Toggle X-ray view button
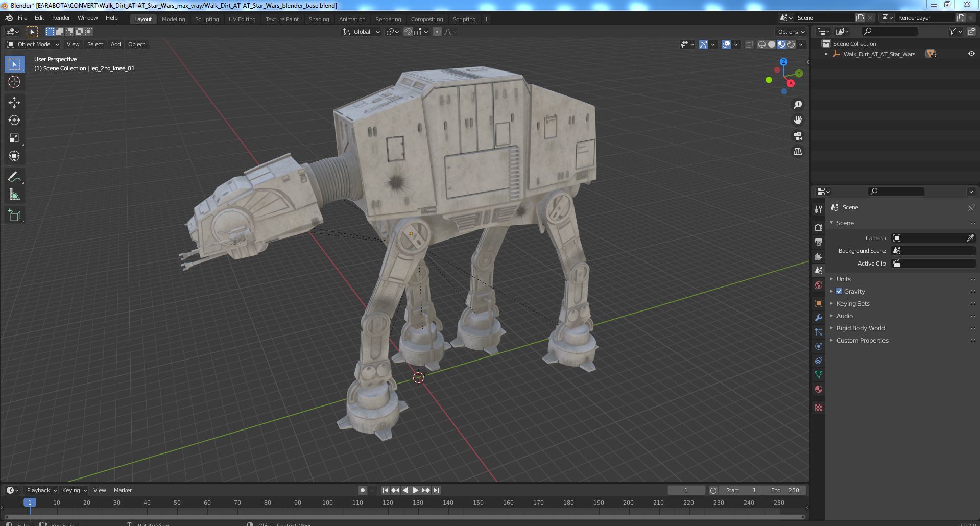The image size is (980, 526). pos(749,44)
